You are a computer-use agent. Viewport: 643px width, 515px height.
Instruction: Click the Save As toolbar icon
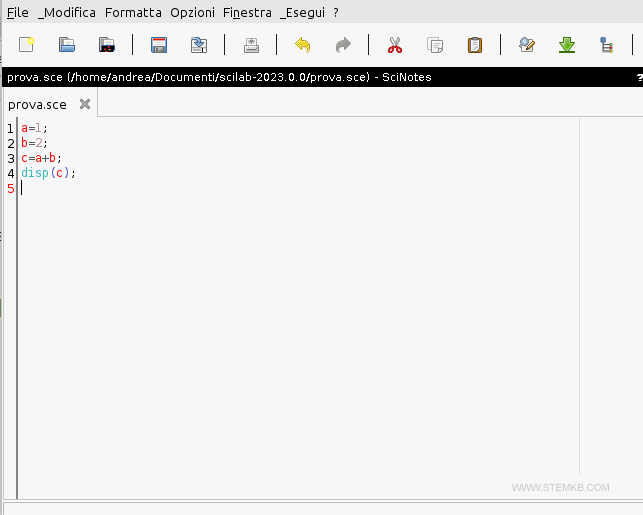tap(198, 45)
